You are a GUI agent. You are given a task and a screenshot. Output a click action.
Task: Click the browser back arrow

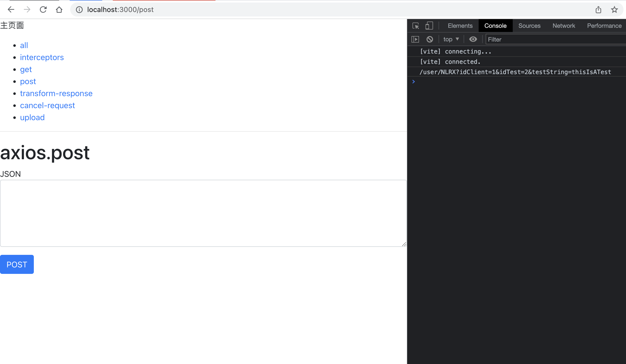pos(11,10)
